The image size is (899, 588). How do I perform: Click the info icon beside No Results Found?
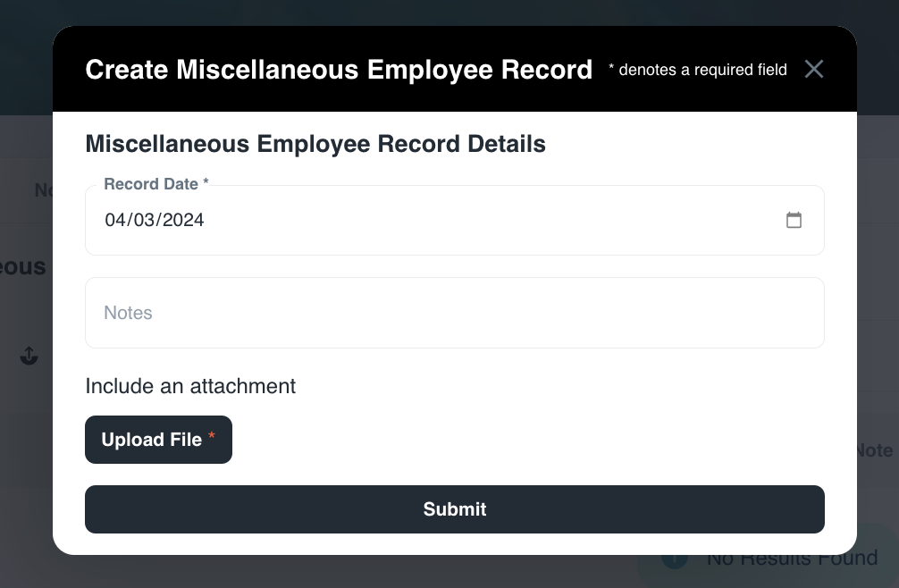(675, 559)
